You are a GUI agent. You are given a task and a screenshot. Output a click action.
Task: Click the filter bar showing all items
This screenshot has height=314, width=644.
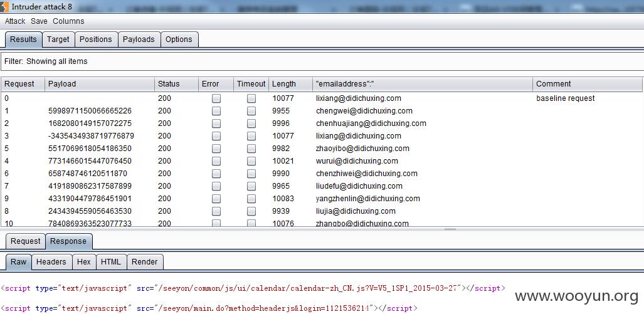coord(322,61)
